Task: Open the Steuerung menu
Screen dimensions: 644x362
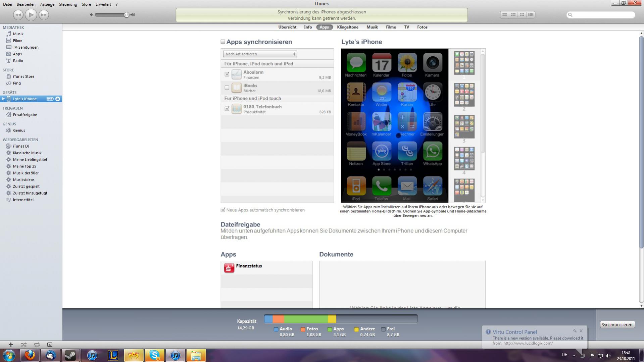Action: click(68, 4)
